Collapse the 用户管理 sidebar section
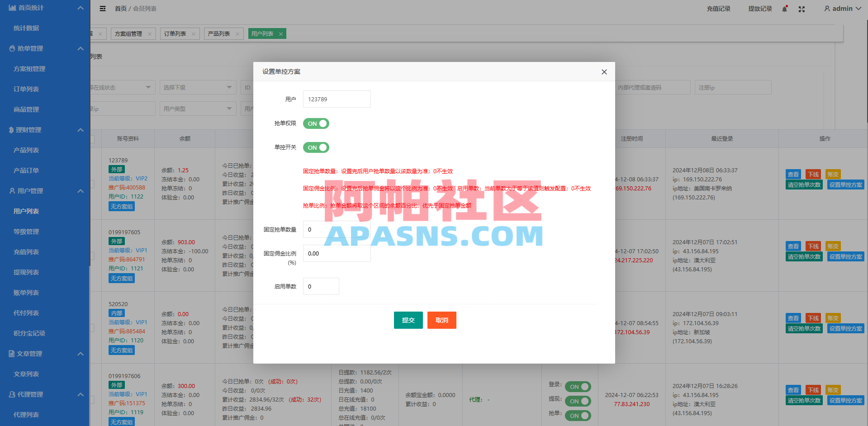 click(x=81, y=190)
